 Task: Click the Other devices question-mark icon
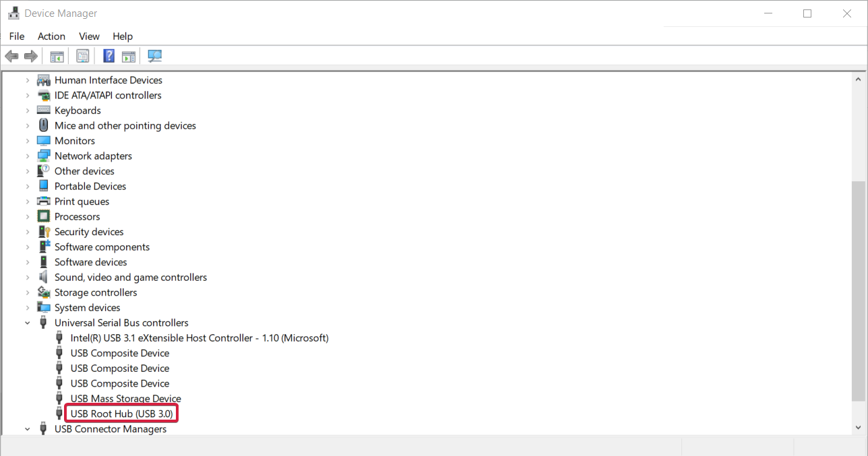[x=44, y=171]
